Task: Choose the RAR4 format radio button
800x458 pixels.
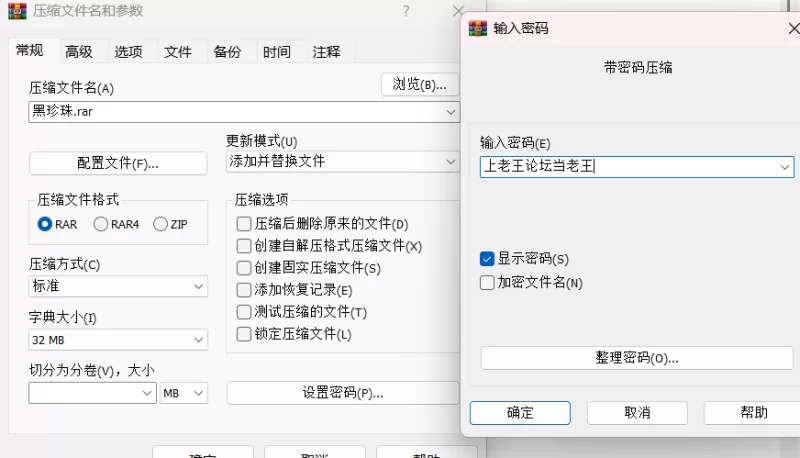Action: [101, 224]
